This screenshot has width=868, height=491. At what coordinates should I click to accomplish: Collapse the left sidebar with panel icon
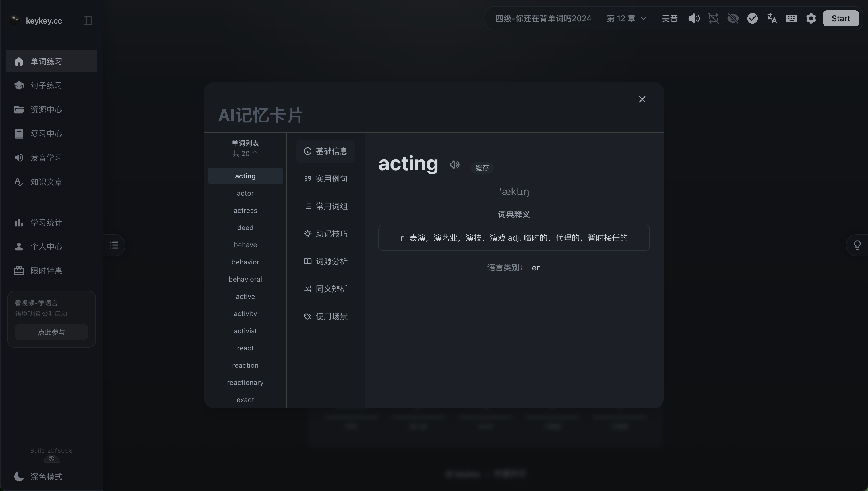88,21
